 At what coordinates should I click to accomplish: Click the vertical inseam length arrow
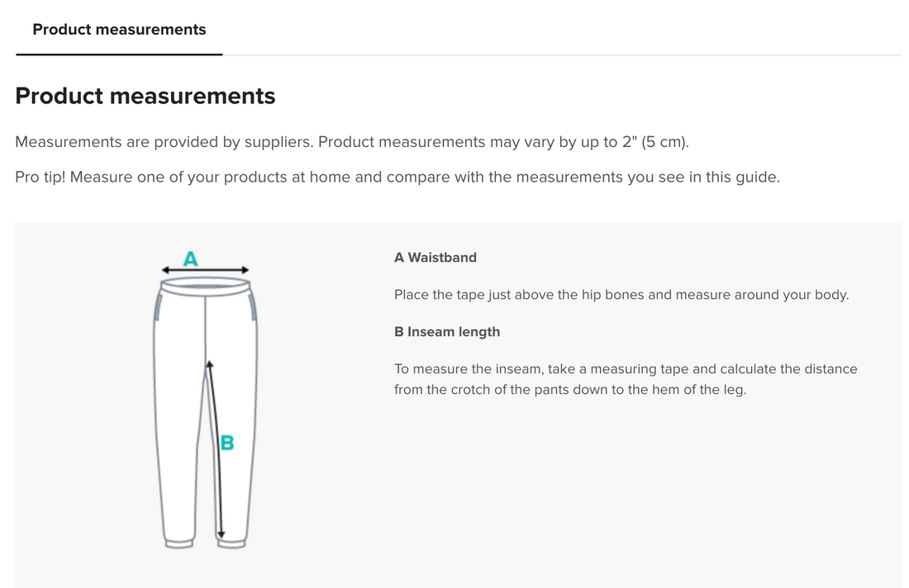pyautogui.click(x=216, y=450)
